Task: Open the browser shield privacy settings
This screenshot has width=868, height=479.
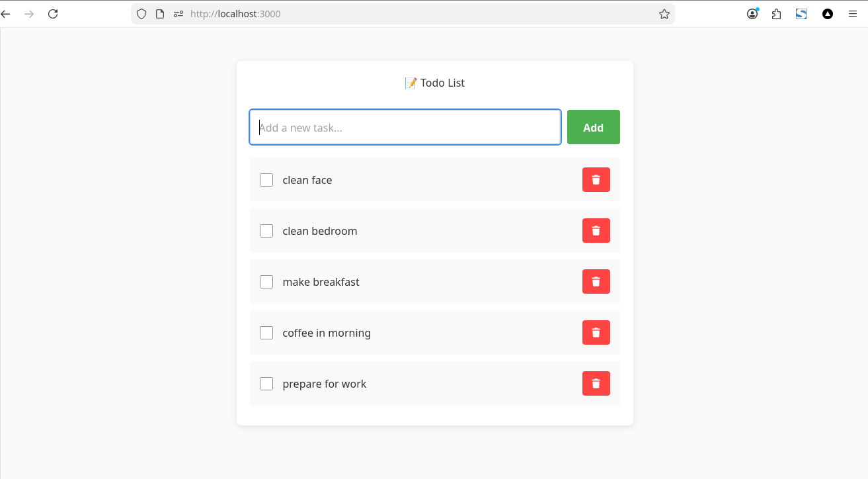Action: coord(141,13)
